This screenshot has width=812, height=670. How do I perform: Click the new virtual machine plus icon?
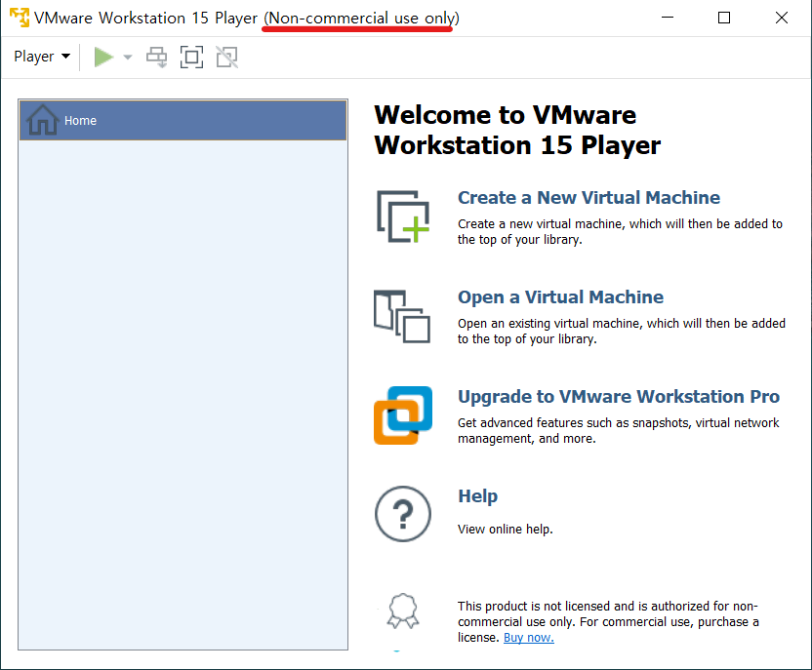pos(403,217)
